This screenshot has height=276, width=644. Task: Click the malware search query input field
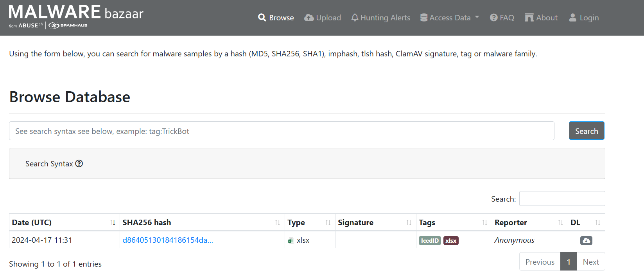pos(282,131)
